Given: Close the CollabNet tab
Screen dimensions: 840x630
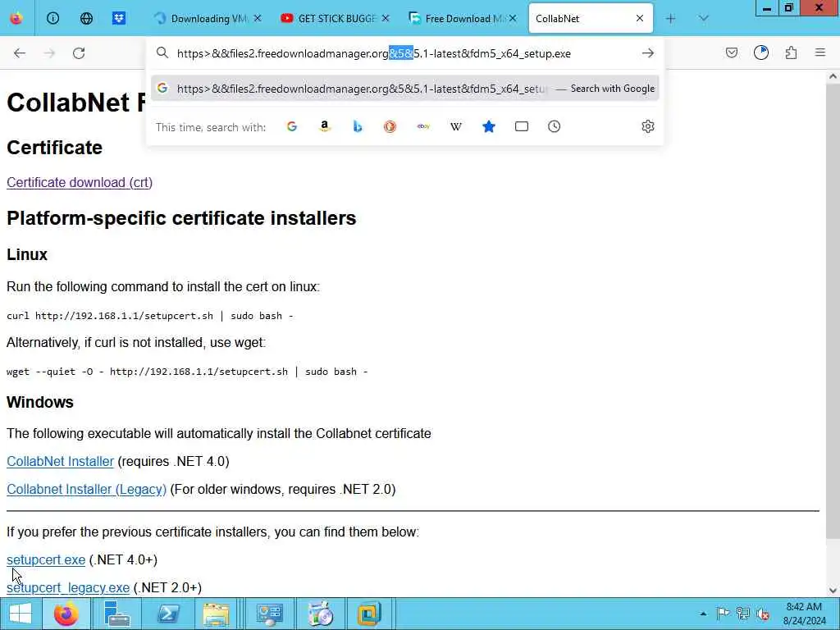Looking at the screenshot, I should pyautogui.click(x=640, y=18).
